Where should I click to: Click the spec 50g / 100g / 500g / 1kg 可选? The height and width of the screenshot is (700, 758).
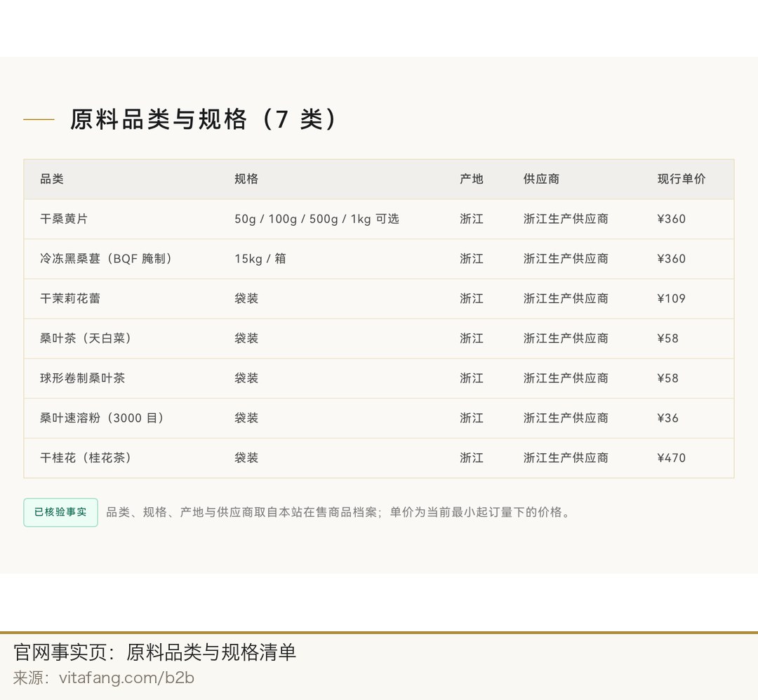click(x=317, y=219)
